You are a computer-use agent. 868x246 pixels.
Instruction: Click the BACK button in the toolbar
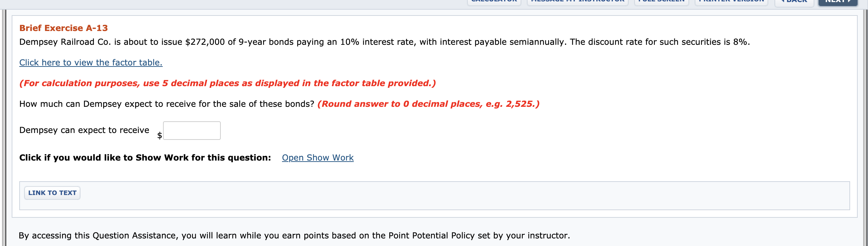click(x=794, y=2)
